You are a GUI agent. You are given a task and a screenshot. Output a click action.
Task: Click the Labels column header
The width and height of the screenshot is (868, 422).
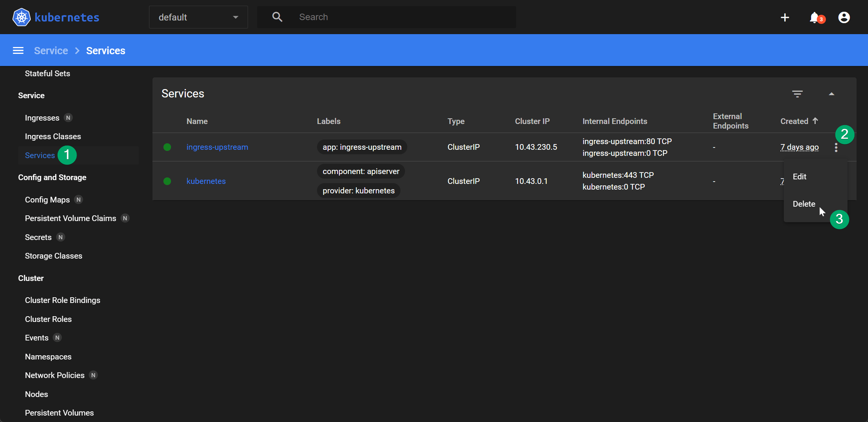tap(329, 121)
